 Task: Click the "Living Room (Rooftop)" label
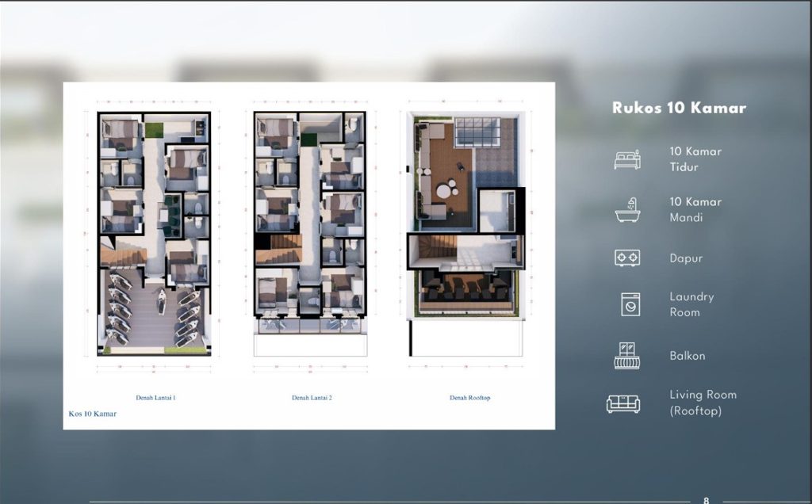[703, 403]
